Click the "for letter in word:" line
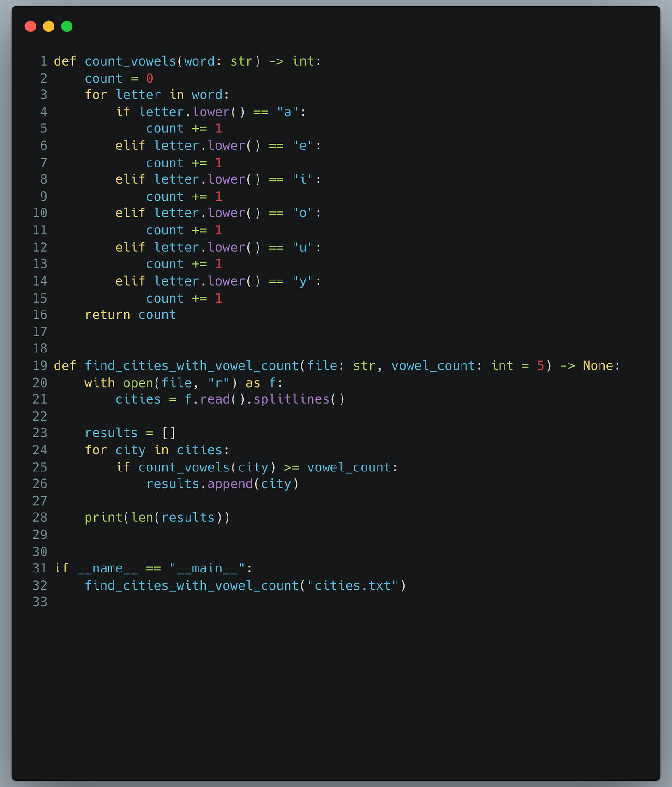Viewport: 672px width, 787px height. (157, 95)
